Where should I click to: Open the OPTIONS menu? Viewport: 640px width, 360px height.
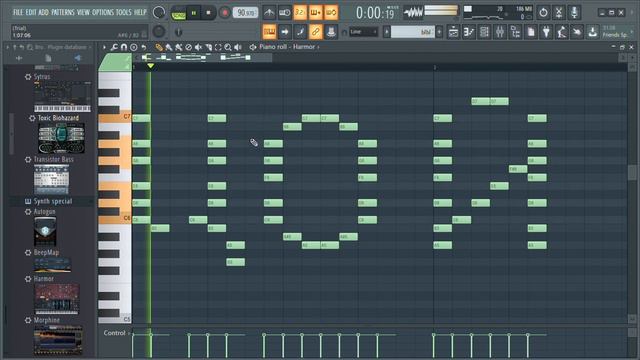pos(103,12)
